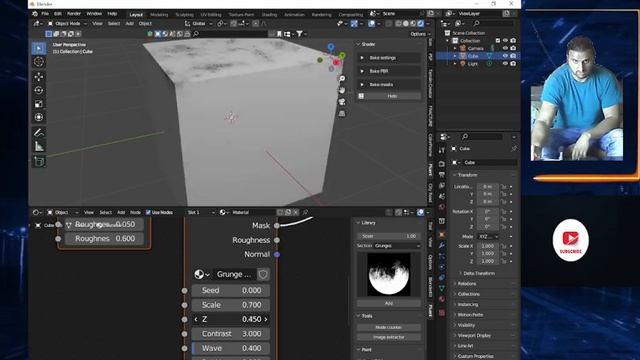This screenshot has width=640, height=360.
Task: Open the Modifiers properties wrench icon
Action: point(442,245)
